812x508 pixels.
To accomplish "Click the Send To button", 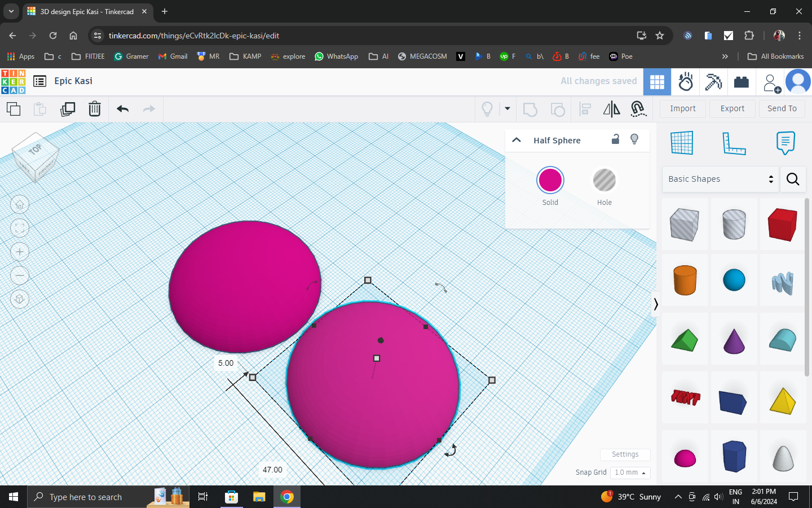I will 782,108.
